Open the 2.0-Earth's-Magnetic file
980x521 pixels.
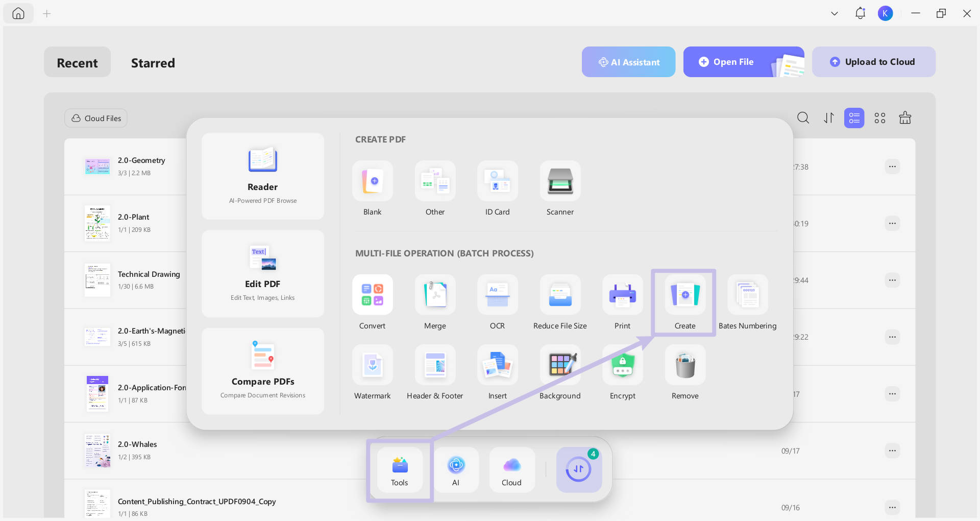point(151,331)
